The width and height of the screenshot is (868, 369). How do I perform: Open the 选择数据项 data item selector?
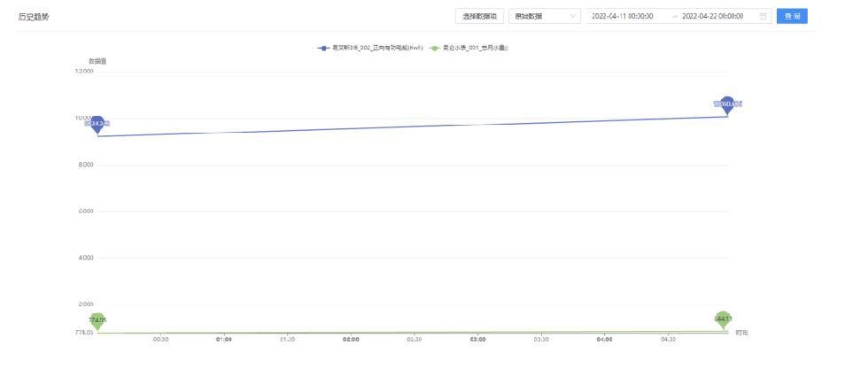click(x=479, y=16)
